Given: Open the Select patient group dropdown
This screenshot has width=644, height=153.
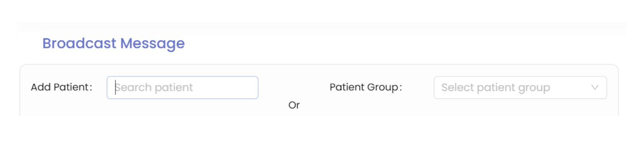Looking at the screenshot, I should 520,88.
